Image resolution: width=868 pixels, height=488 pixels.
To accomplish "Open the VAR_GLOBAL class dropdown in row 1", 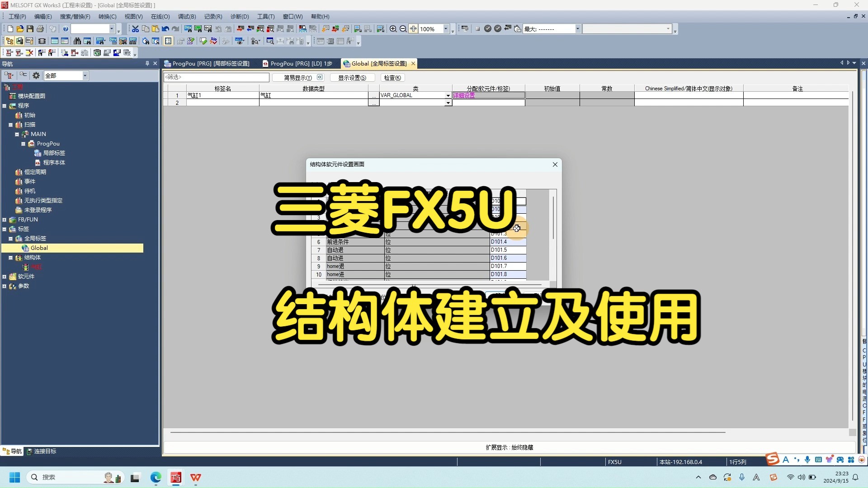I will coord(448,95).
